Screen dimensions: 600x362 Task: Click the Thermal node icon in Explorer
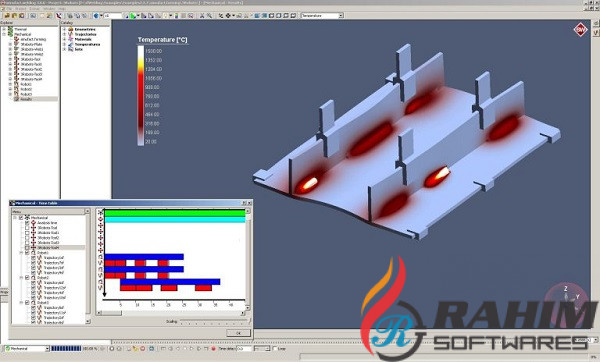tap(10, 29)
